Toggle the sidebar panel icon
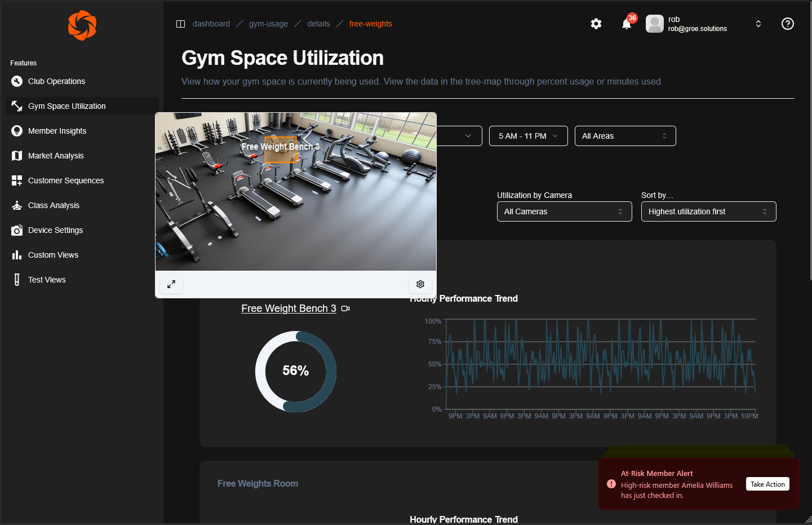Image resolution: width=812 pixels, height=525 pixels. tap(181, 24)
